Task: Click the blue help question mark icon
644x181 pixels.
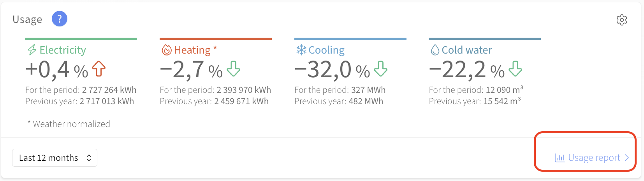Action: click(60, 19)
